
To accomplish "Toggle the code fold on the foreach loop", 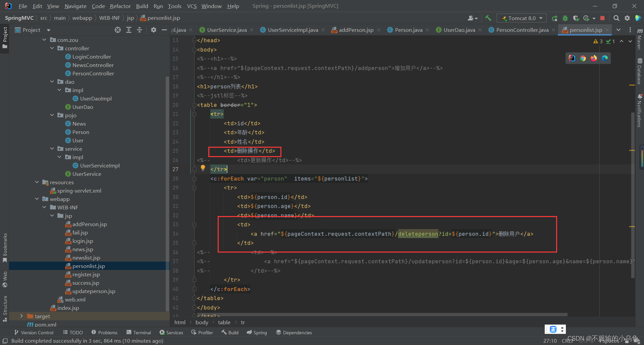I will click(x=195, y=179).
